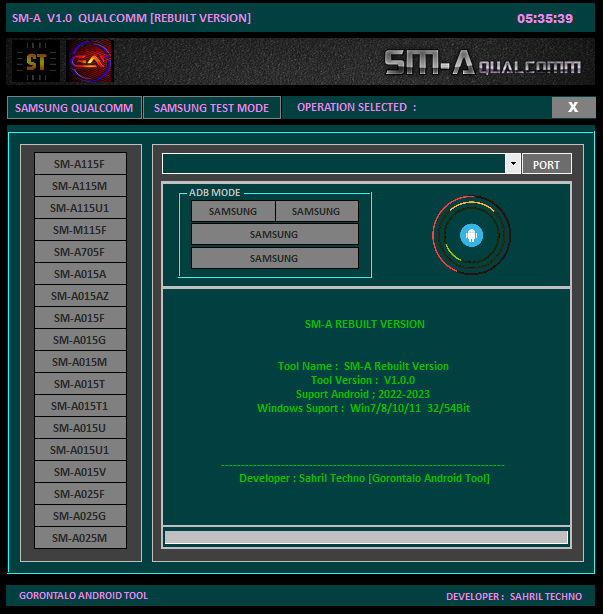This screenshot has height=614, width=603.
Task: Choose model SM-A025M
Action: (80, 538)
